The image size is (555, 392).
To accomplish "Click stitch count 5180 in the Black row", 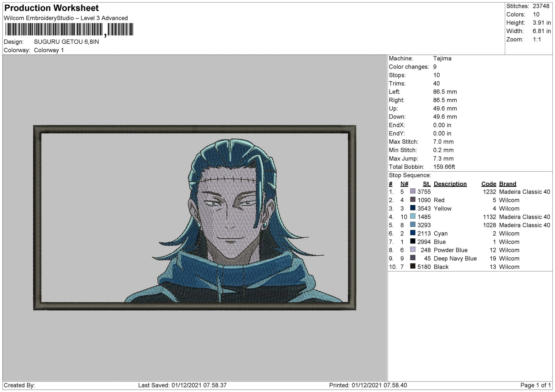I will click(424, 267).
